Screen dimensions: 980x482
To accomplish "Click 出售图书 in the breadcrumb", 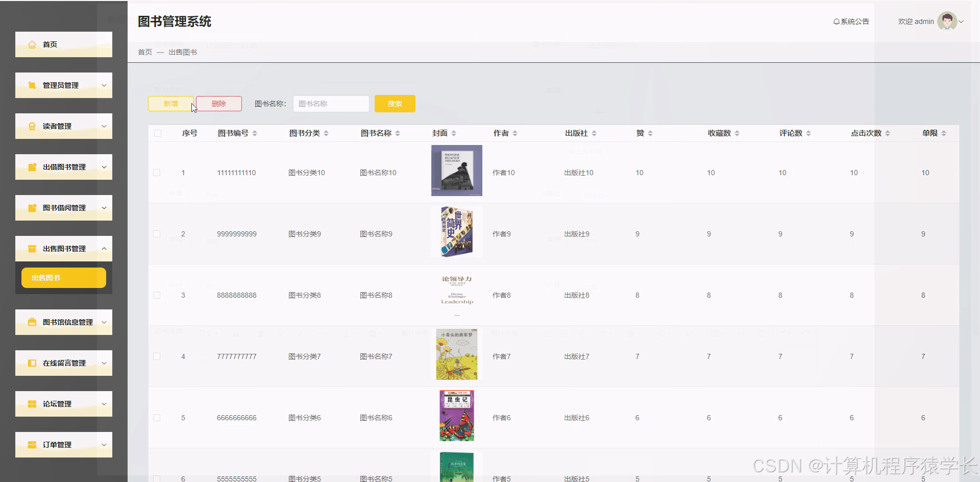I will [x=183, y=52].
